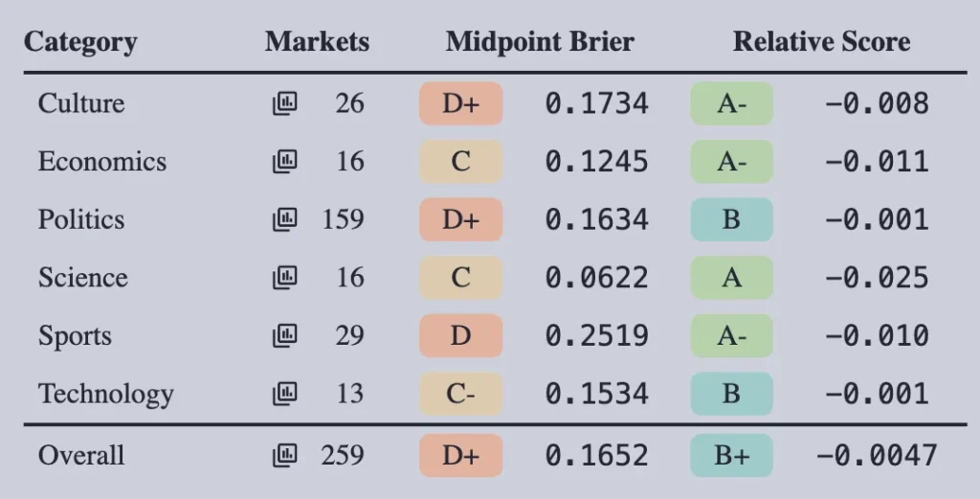This screenshot has height=499, width=980.
Task: Open the Culture markets chart icon
Action: tap(285, 103)
